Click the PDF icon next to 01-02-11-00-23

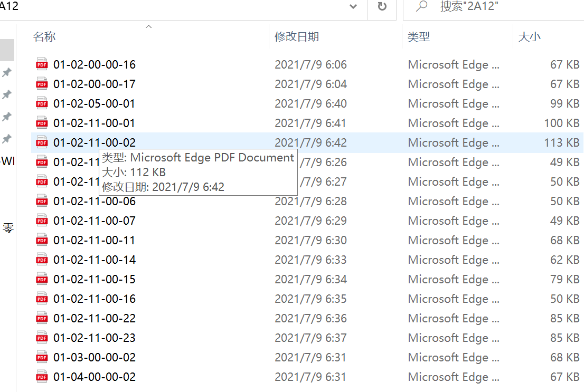(42, 338)
